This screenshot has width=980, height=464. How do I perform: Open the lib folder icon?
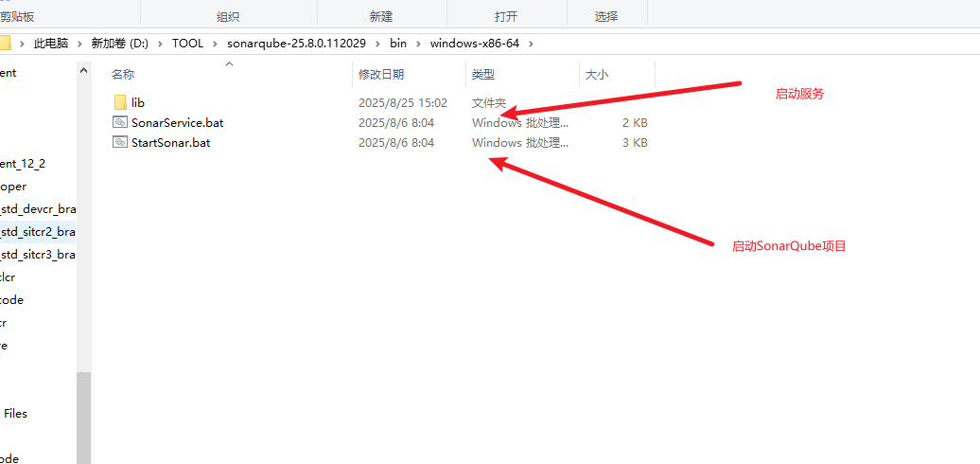[x=120, y=102]
